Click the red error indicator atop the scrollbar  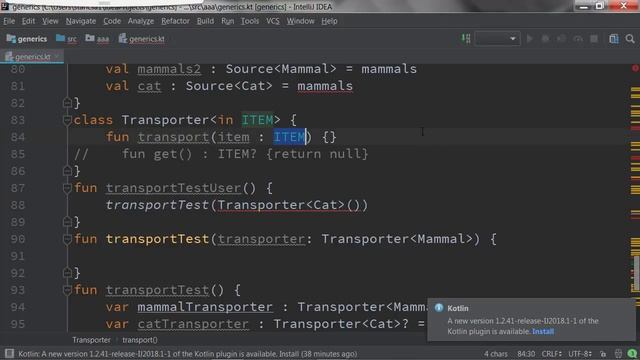636,68
